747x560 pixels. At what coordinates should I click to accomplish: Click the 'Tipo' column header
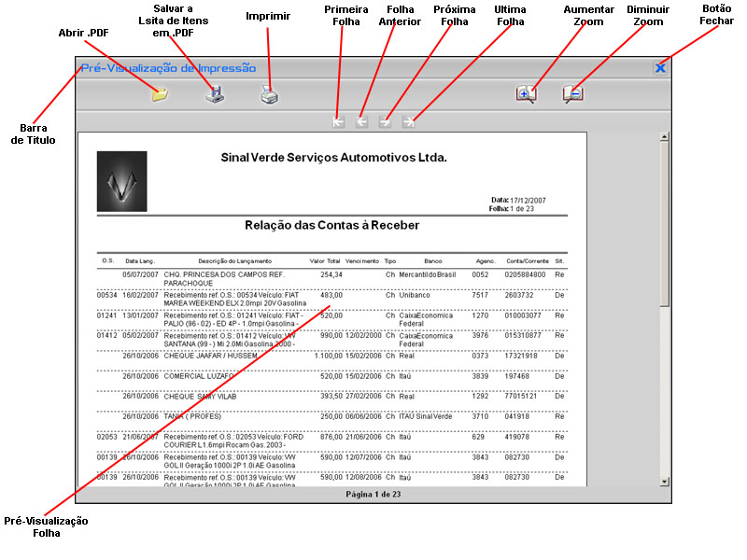pyautogui.click(x=390, y=261)
